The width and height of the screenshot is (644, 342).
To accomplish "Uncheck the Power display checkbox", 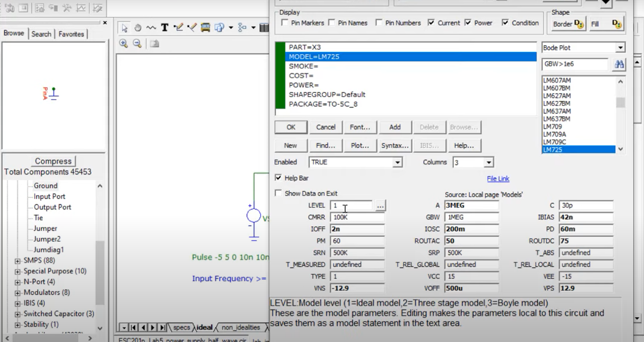I will point(468,23).
